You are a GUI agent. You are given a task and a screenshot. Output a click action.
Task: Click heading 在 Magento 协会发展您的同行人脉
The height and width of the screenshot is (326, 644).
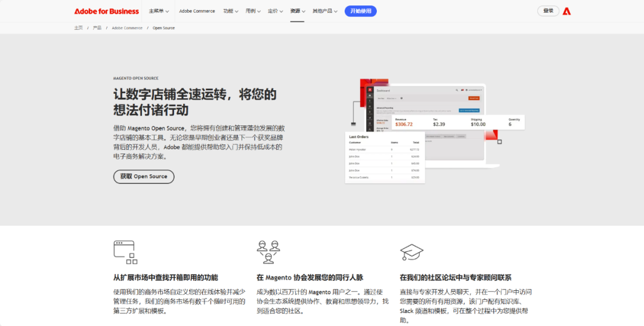(x=309, y=278)
